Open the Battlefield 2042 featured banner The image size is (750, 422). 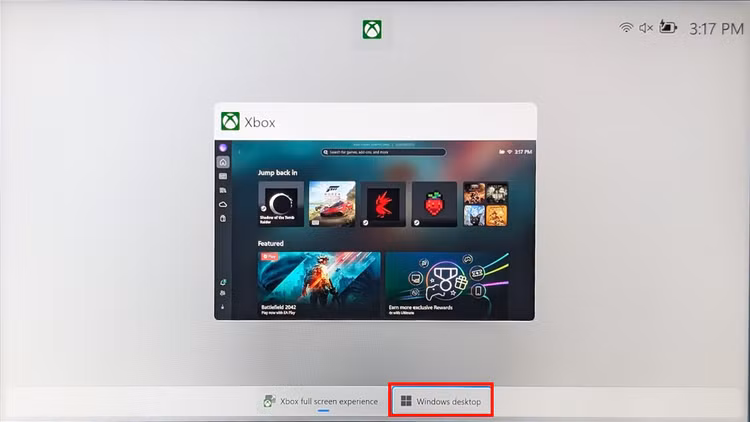pos(319,284)
